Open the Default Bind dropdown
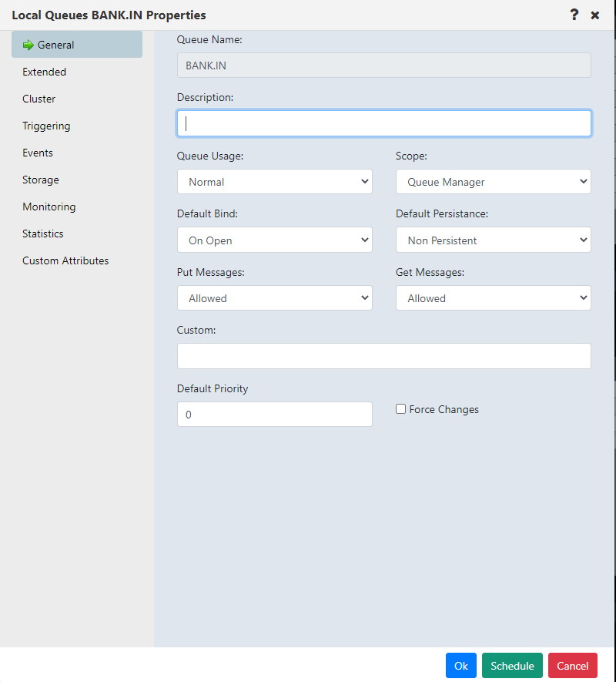Screen dimensions: 616x682 tap(275, 240)
